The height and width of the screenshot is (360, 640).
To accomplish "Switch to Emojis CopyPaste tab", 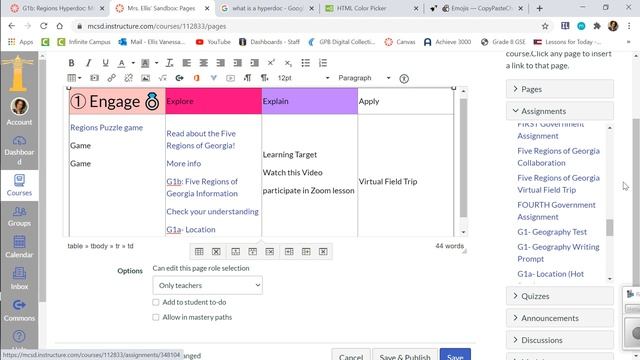I will click(477, 8).
